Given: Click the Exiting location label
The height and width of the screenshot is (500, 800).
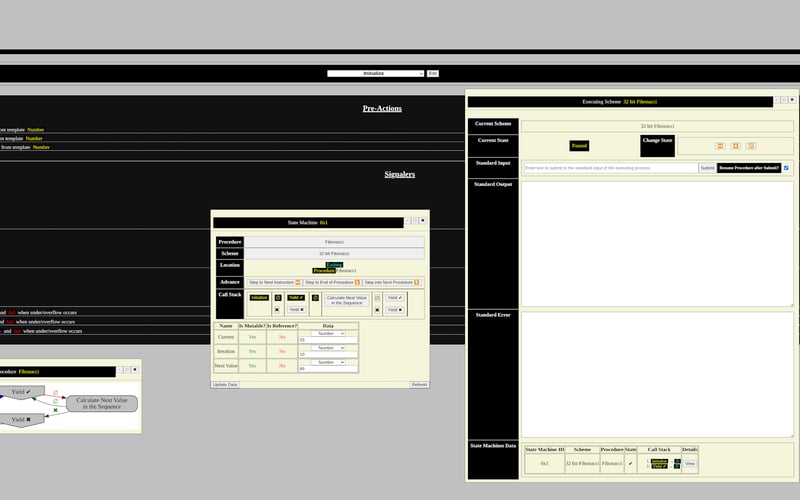Looking at the screenshot, I should (334, 265).
